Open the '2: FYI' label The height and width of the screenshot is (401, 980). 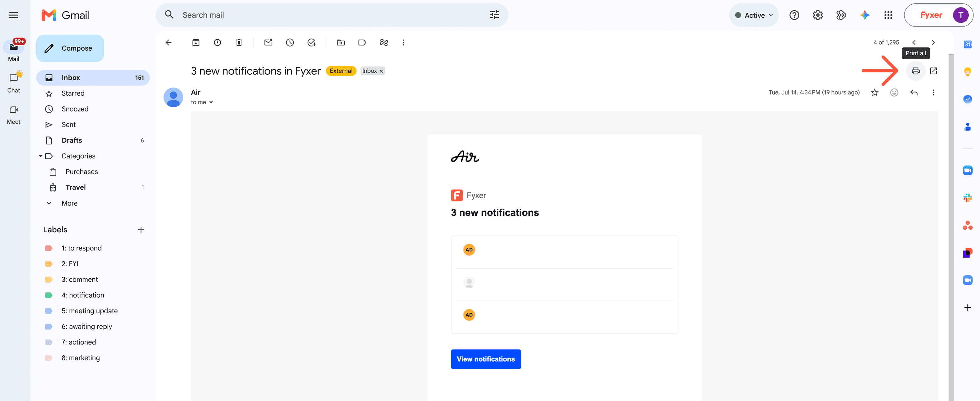(93, 264)
